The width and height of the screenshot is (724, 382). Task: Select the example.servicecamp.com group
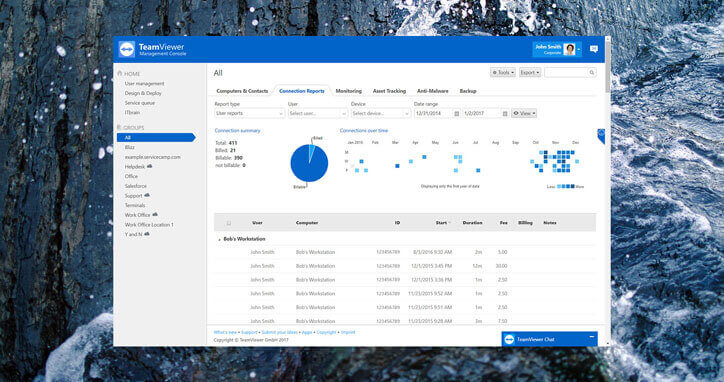153,157
